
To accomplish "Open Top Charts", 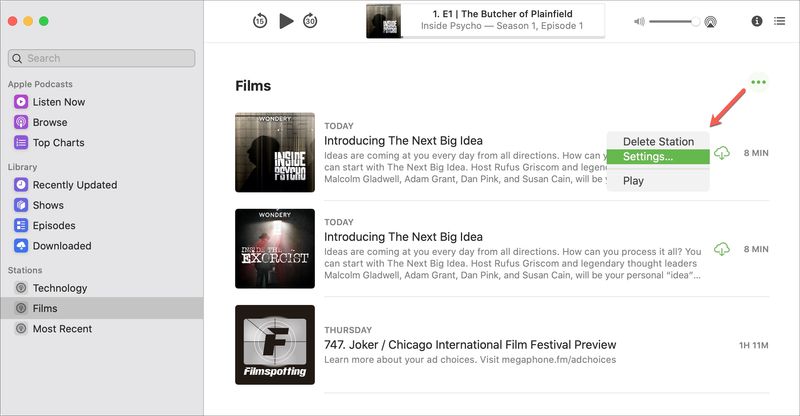I will tap(49, 143).
